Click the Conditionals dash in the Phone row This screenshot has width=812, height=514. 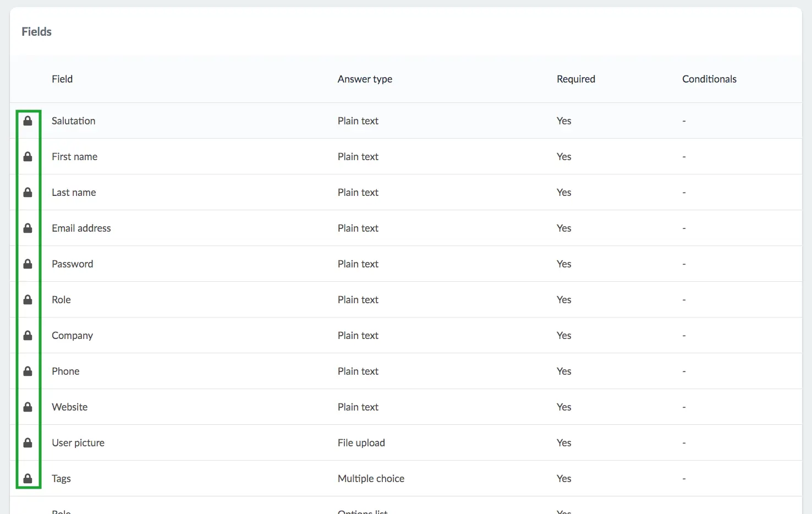pos(684,371)
